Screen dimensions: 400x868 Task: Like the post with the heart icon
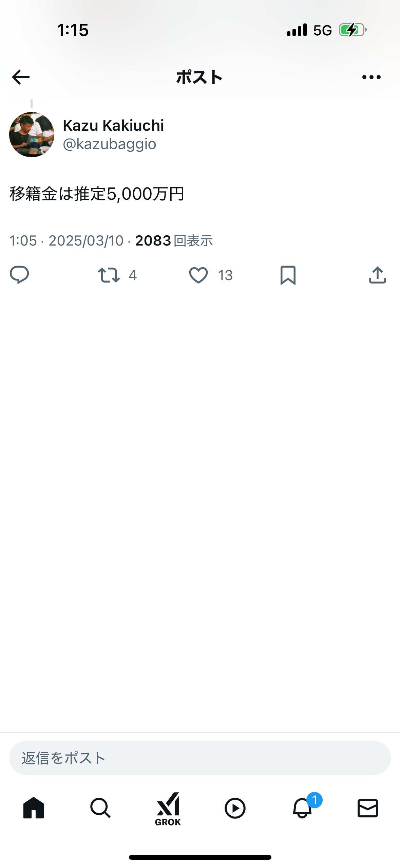[198, 275]
